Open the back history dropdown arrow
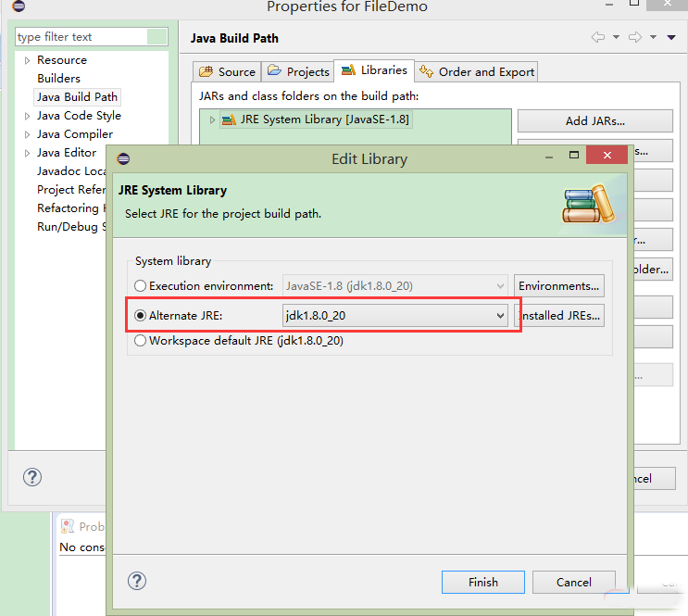The height and width of the screenshot is (616, 688). pyautogui.click(x=616, y=37)
